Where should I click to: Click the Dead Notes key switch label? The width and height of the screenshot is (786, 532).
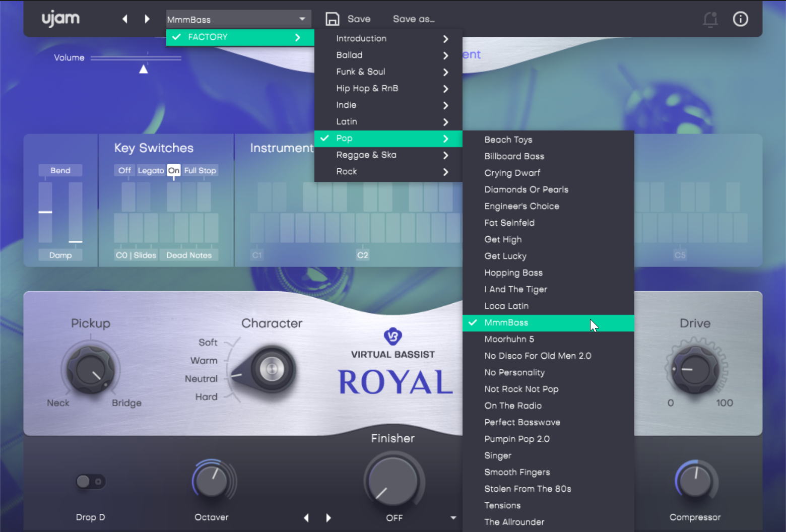[x=189, y=255]
